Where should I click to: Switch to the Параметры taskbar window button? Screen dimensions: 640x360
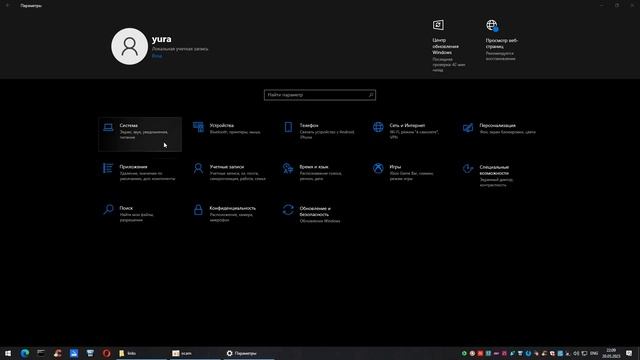[248, 353]
